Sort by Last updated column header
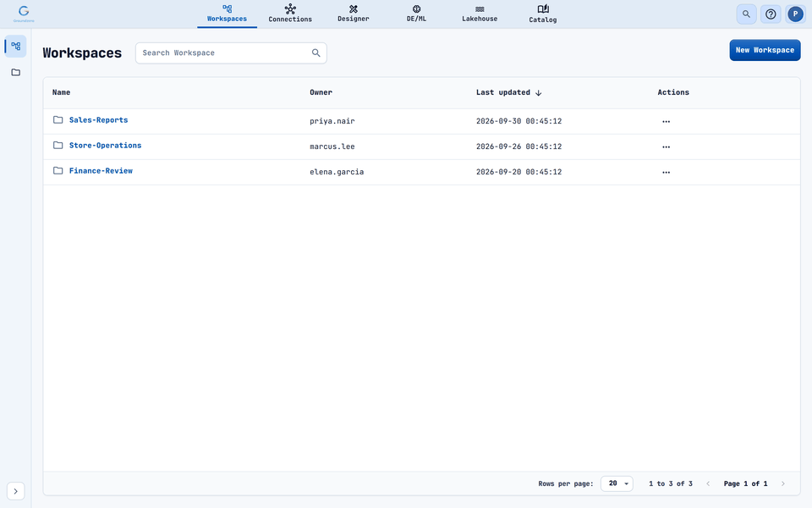812x508 pixels. click(503, 92)
